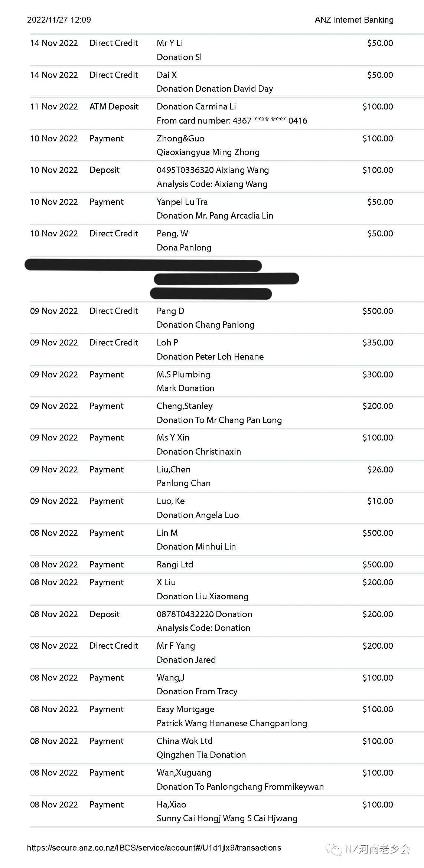The width and height of the screenshot is (424, 868).
Task: Select the Pang D $500.00 transaction
Action: [226, 318]
